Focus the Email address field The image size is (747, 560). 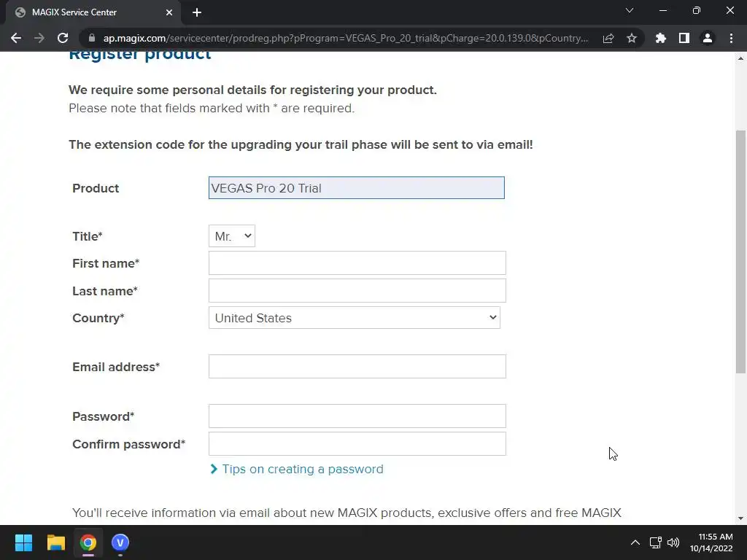(x=357, y=367)
